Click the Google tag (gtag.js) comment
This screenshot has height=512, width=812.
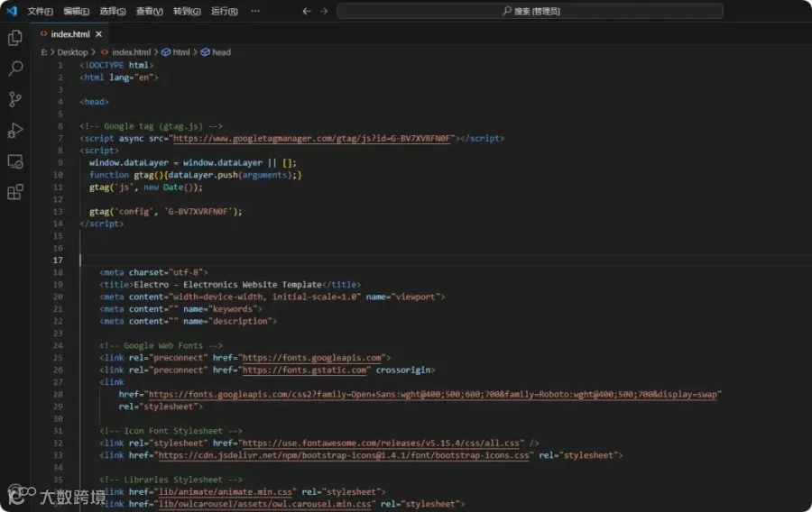pos(151,126)
